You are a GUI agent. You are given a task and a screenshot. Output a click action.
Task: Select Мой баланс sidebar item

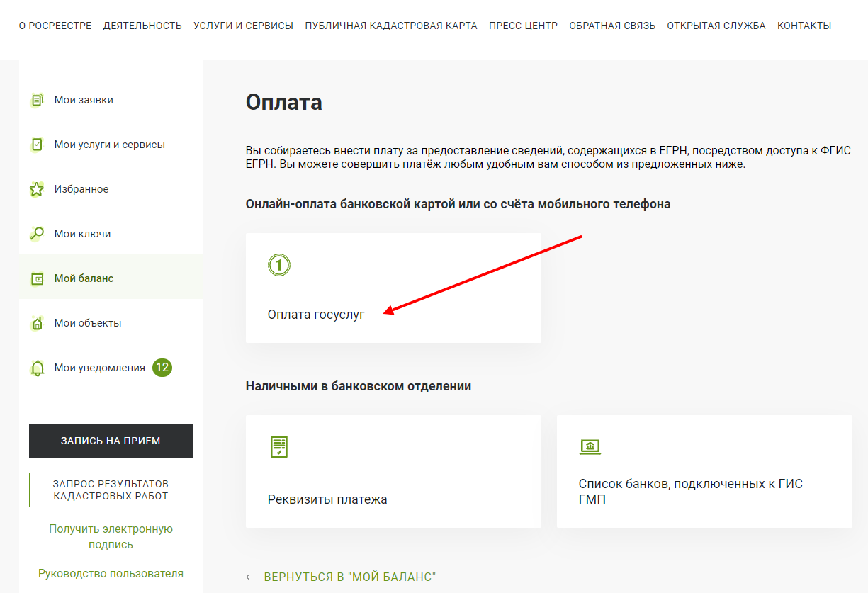pyautogui.click(x=111, y=278)
